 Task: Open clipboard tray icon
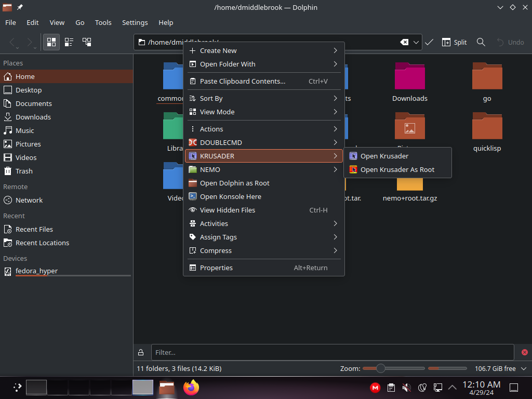pyautogui.click(x=391, y=388)
